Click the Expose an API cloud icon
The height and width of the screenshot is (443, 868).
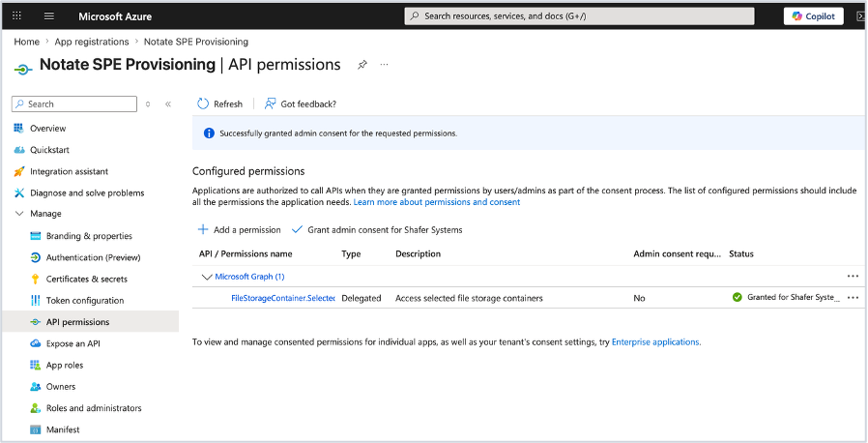36,343
